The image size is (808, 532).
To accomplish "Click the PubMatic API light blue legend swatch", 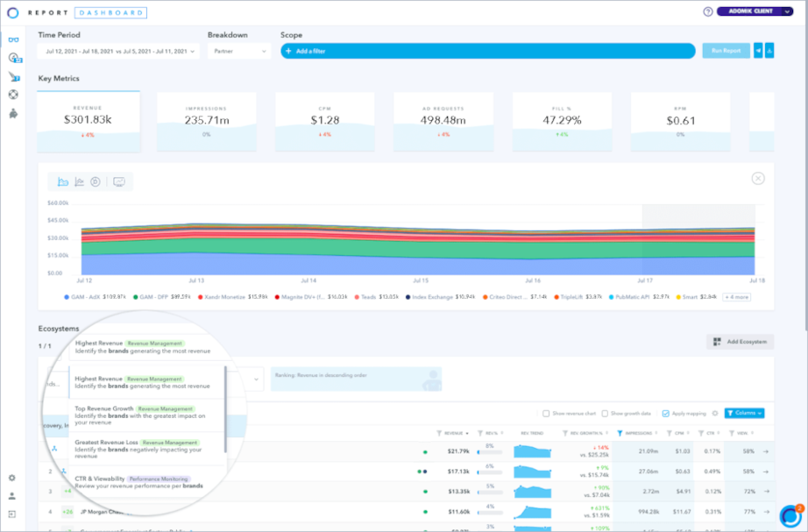I will pos(612,297).
